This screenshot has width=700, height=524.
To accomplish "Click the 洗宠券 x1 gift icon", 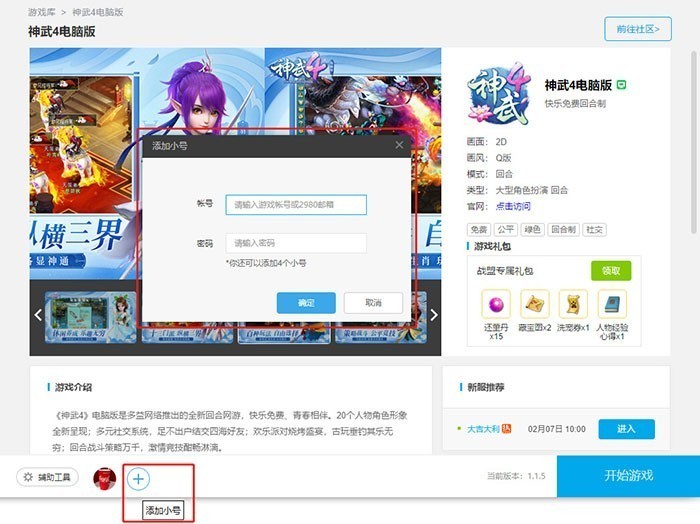I will (x=573, y=304).
